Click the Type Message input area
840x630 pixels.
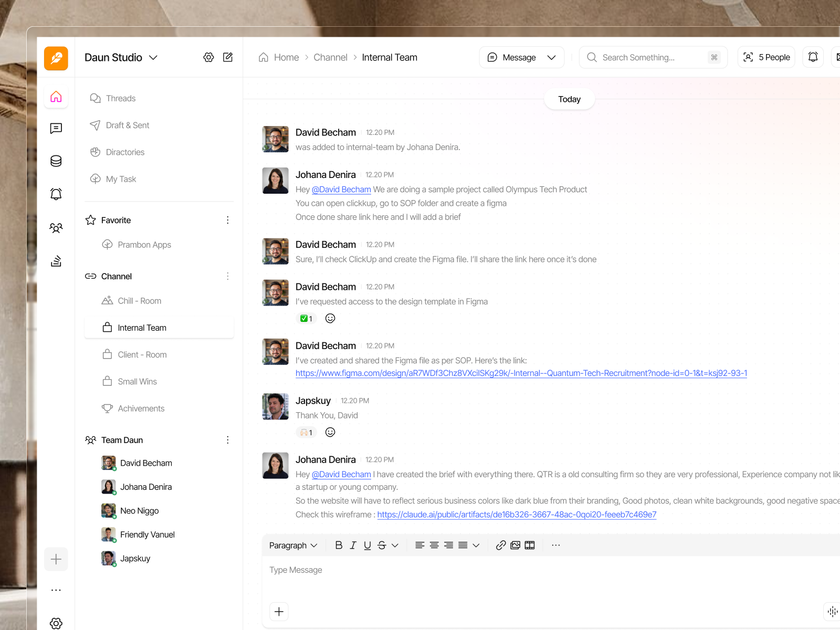tap(551, 570)
